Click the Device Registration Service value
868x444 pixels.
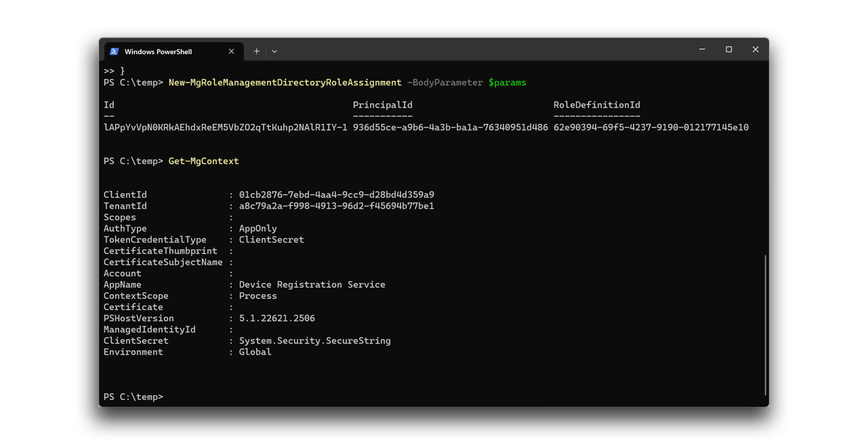(x=312, y=285)
